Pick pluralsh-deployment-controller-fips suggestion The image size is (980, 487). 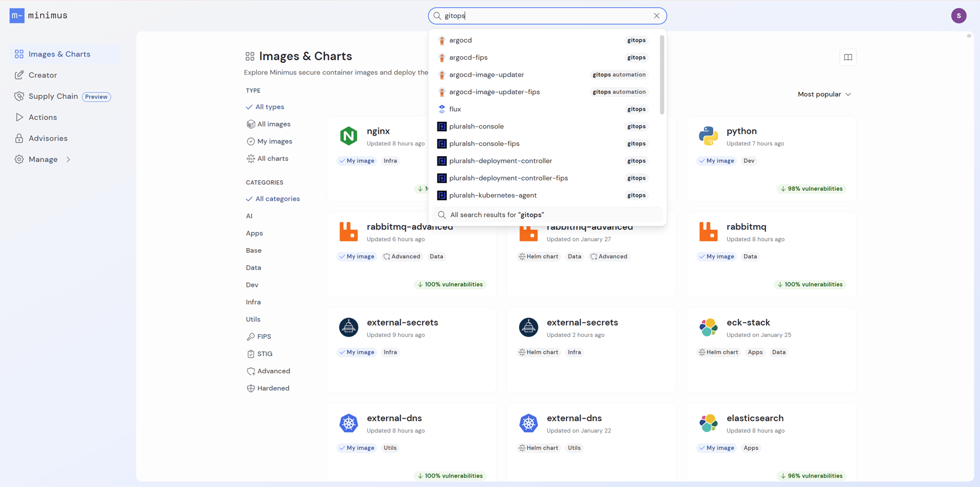545,178
